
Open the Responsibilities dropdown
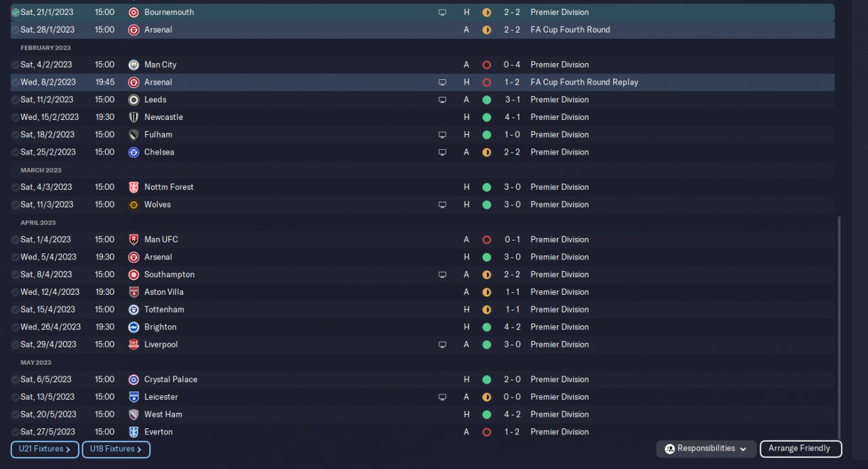[706, 449]
